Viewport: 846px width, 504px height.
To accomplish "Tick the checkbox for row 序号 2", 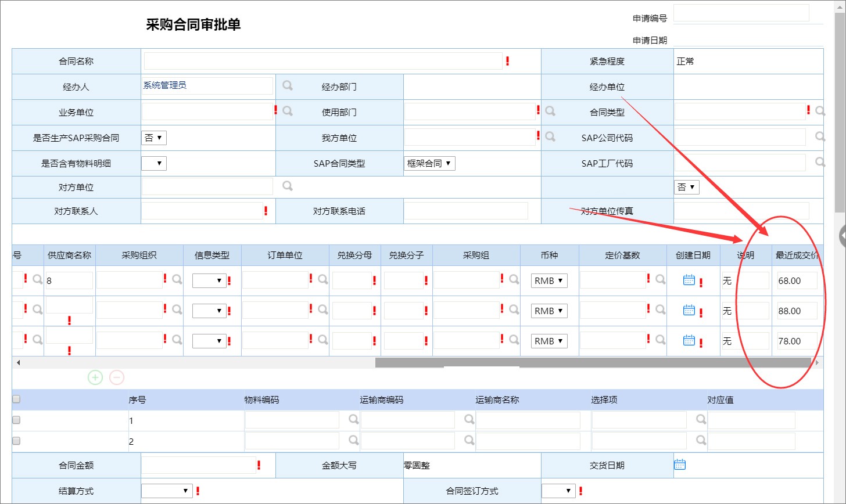I will point(16,441).
